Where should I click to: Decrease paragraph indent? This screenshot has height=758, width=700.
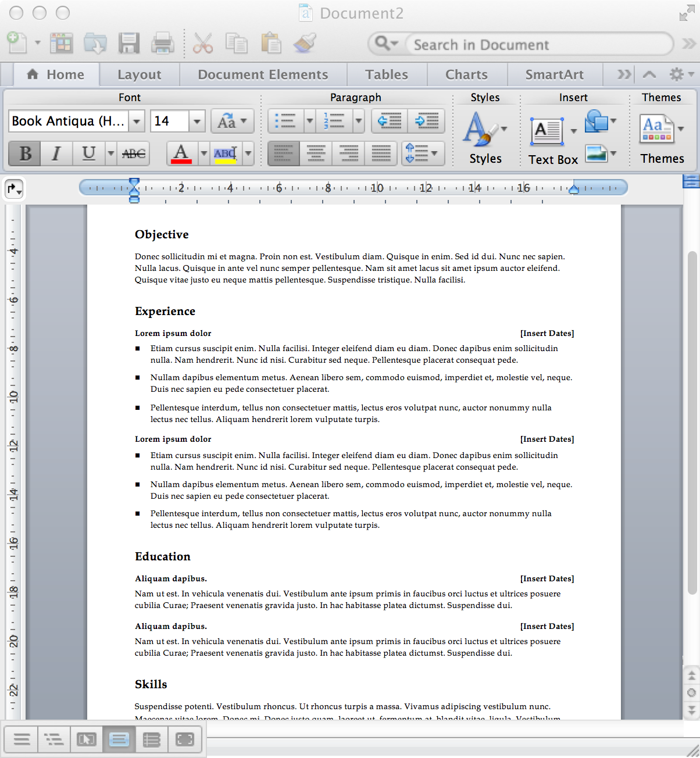click(390, 121)
